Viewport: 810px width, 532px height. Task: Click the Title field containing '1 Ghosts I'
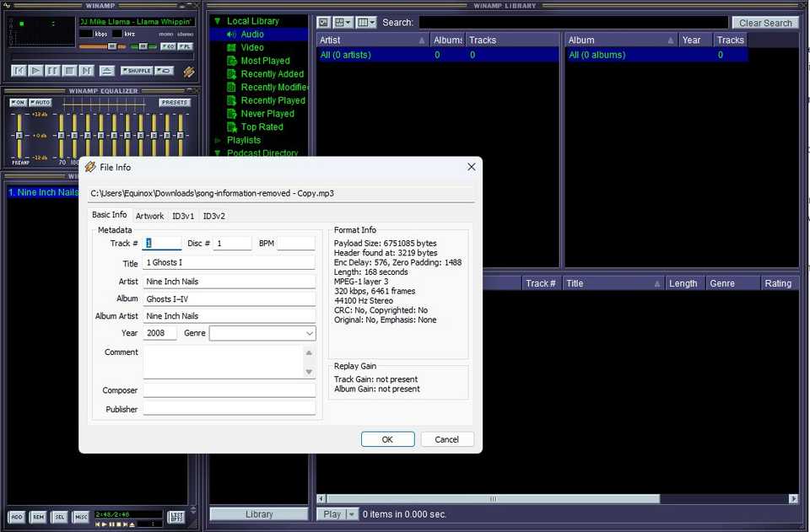coord(229,263)
